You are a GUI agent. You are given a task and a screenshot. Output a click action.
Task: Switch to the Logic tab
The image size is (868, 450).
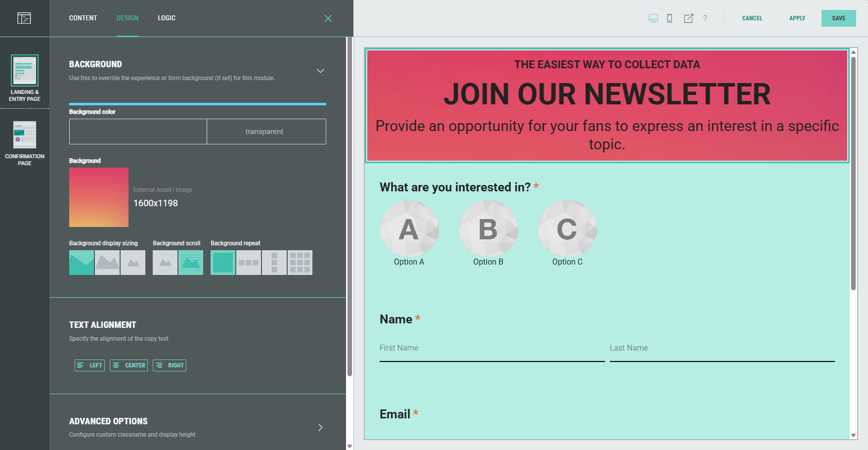pyautogui.click(x=167, y=18)
